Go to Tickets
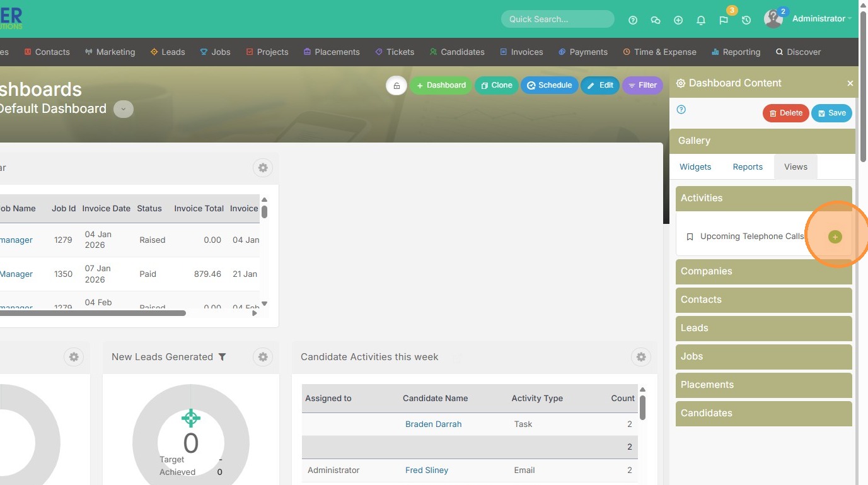 coord(395,52)
